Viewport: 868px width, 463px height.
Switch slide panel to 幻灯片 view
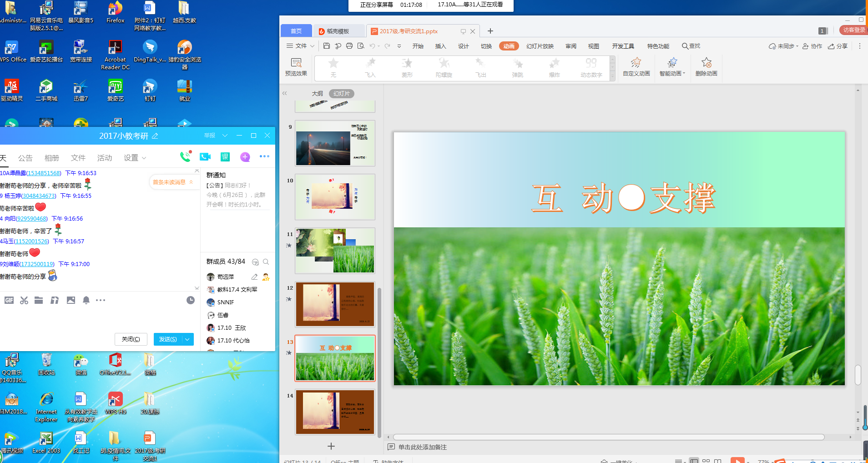point(341,94)
